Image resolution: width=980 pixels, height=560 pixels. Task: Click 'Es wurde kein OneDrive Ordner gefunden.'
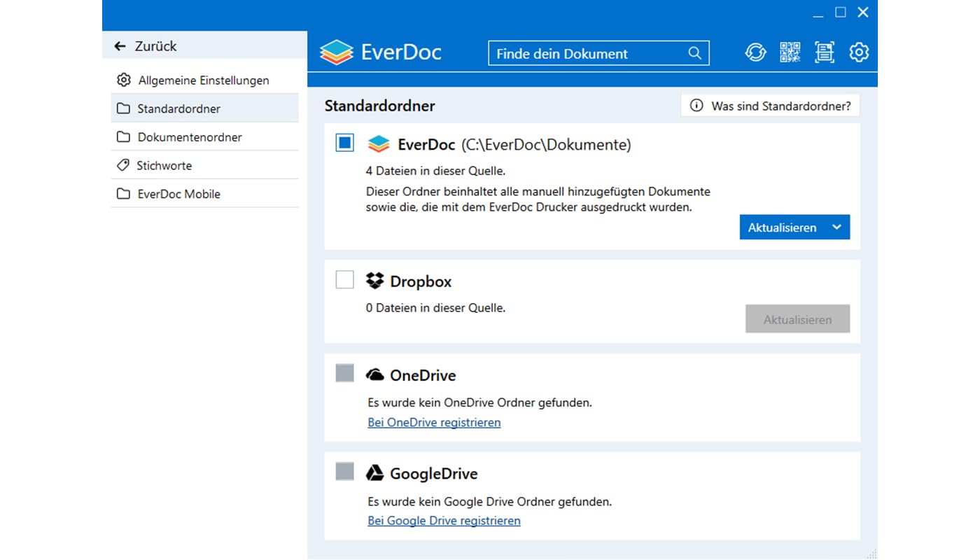480,402
